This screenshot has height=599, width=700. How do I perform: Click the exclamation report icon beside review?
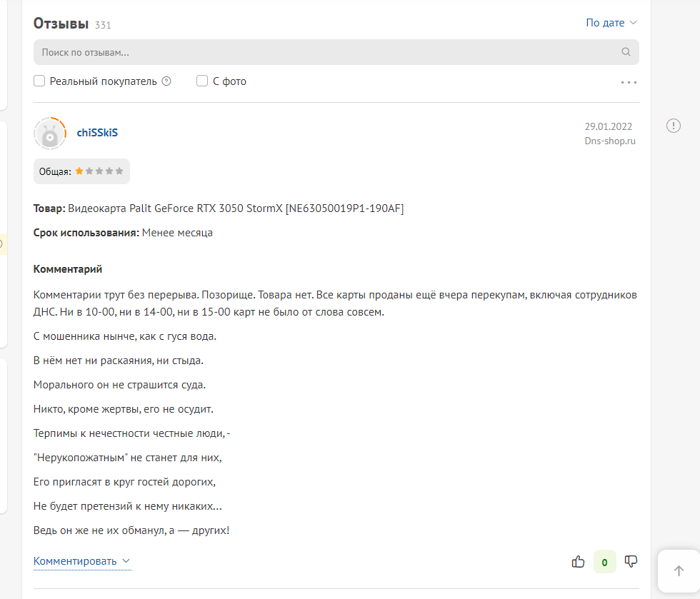tap(673, 126)
